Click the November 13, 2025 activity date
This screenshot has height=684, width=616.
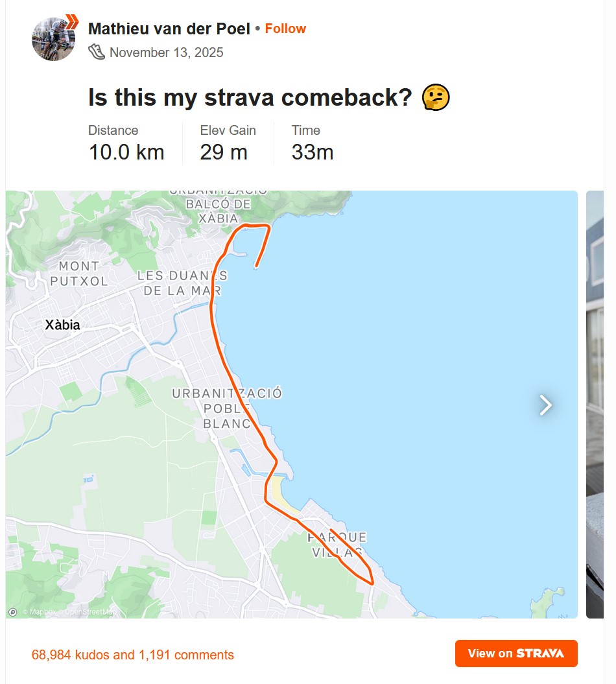click(x=167, y=53)
